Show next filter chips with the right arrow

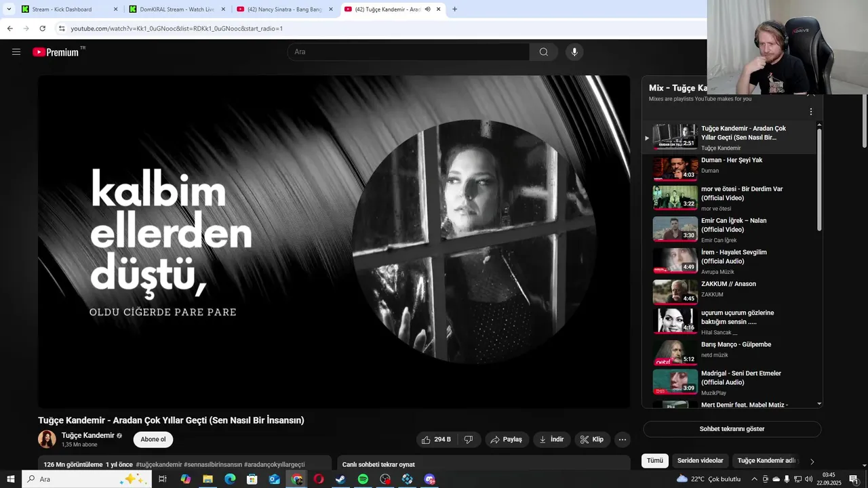pyautogui.click(x=812, y=461)
